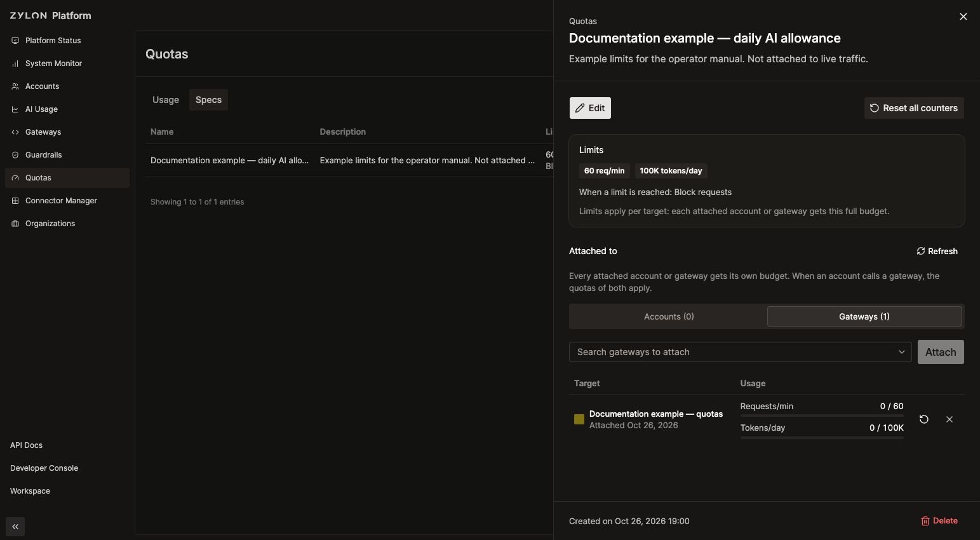980x540 pixels.
Task: Click the Name column header
Action: click(162, 132)
